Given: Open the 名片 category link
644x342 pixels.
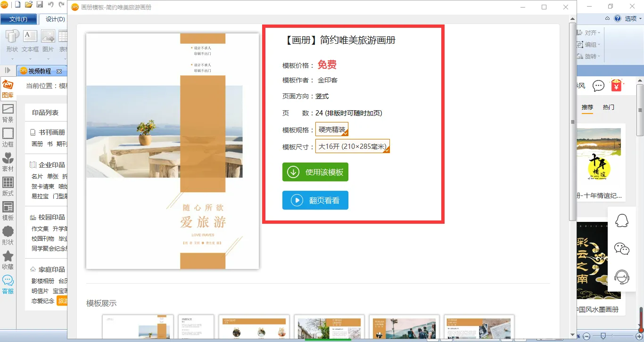Looking at the screenshot, I should click(37, 176).
